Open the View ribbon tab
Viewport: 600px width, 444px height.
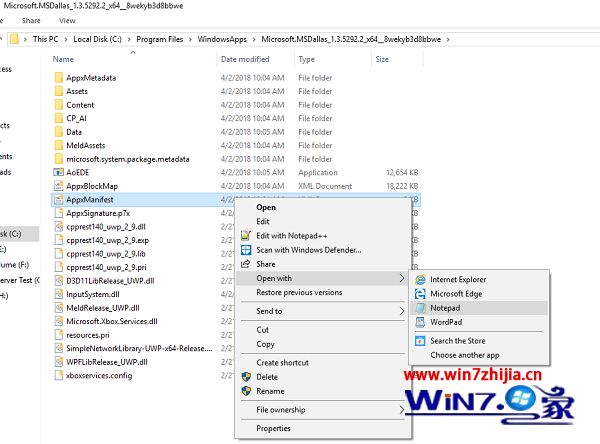[x=67, y=20]
